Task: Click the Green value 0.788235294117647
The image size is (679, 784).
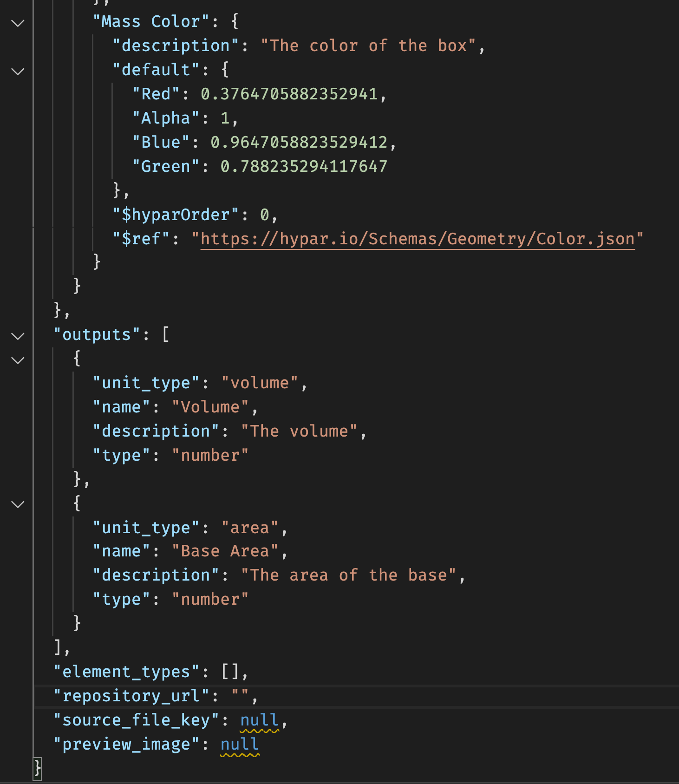Action: [304, 166]
